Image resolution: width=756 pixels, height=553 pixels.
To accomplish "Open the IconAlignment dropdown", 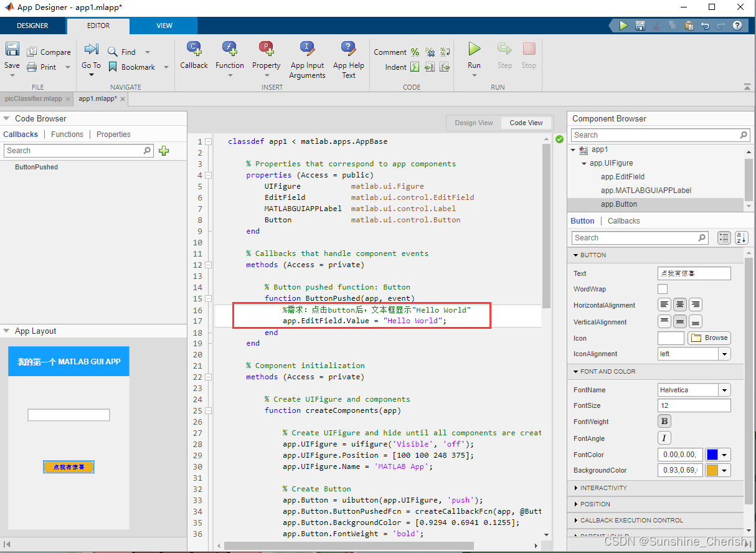I will click(724, 354).
